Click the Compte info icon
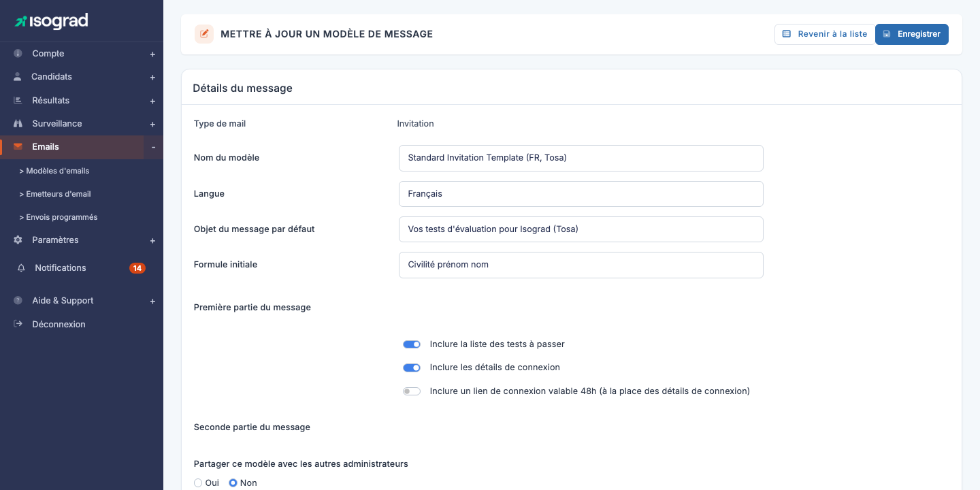The image size is (980, 490). point(18,53)
